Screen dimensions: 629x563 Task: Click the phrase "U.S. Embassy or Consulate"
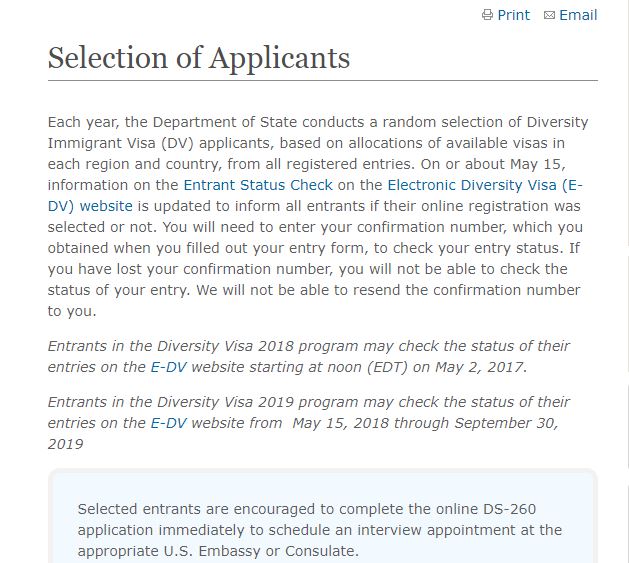point(260,551)
